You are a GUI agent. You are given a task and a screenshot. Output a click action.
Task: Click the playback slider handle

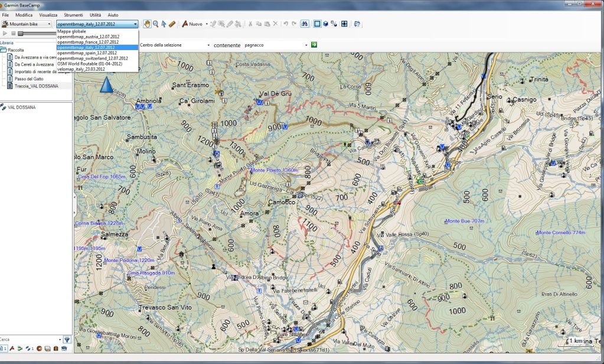[21, 34]
